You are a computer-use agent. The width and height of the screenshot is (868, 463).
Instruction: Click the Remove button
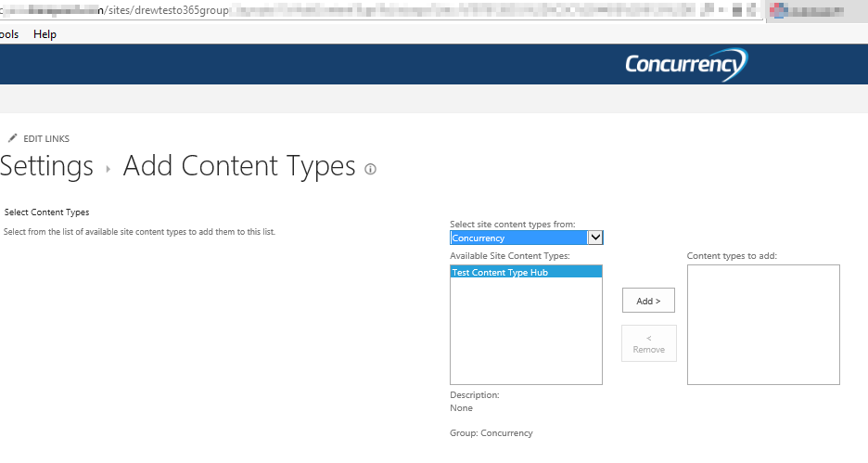649,343
